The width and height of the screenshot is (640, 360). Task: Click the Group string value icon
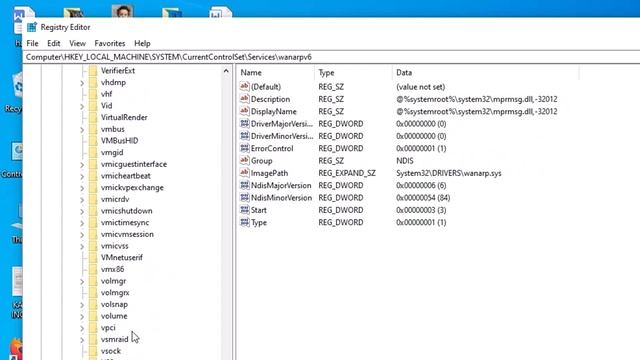coord(244,160)
